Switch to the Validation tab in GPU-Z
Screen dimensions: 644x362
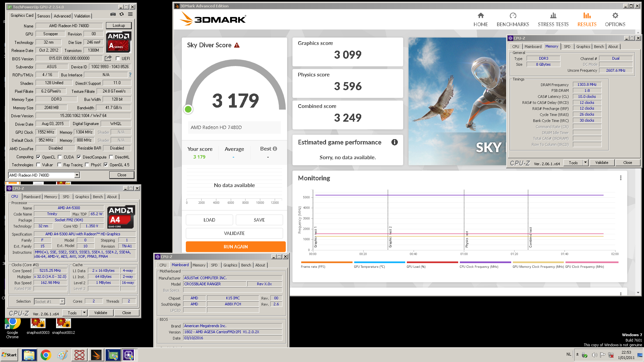(82, 16)
